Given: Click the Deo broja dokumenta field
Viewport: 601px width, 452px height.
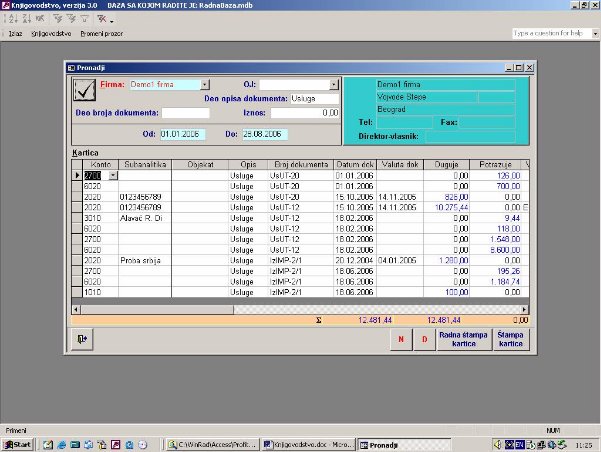Looking at the screenshot, I should tap(187, 113).
